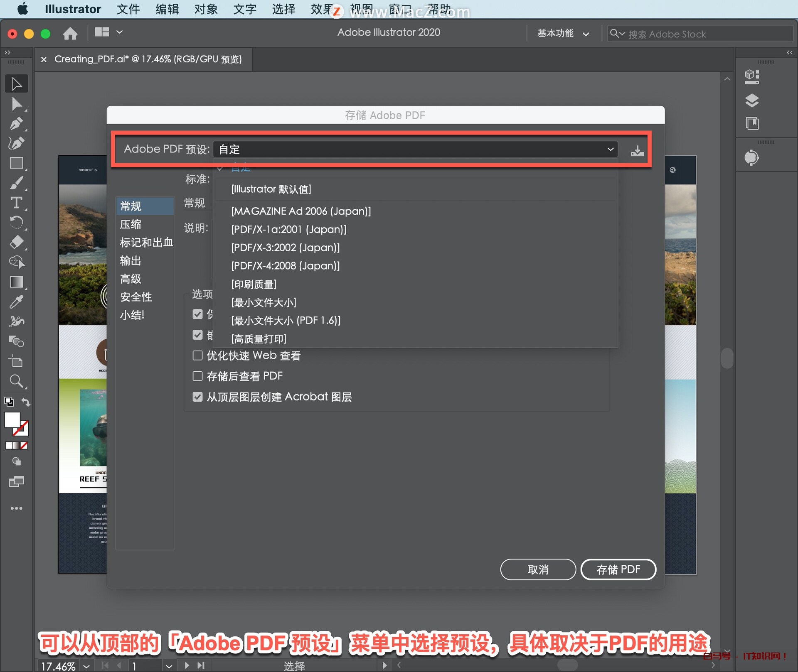Open the zoom level 17.46% dropdown
798x672 pixels.
click(x=86, y=666)
